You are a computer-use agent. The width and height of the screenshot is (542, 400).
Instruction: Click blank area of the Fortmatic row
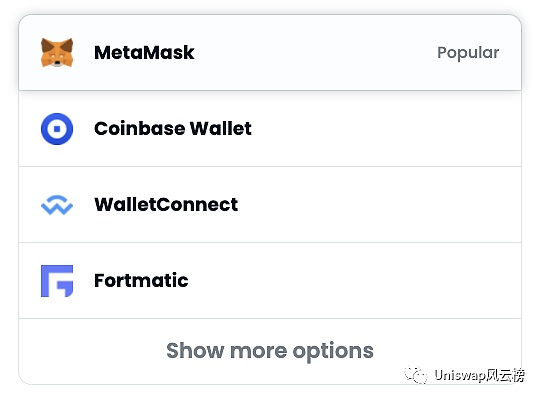point(353,280)
